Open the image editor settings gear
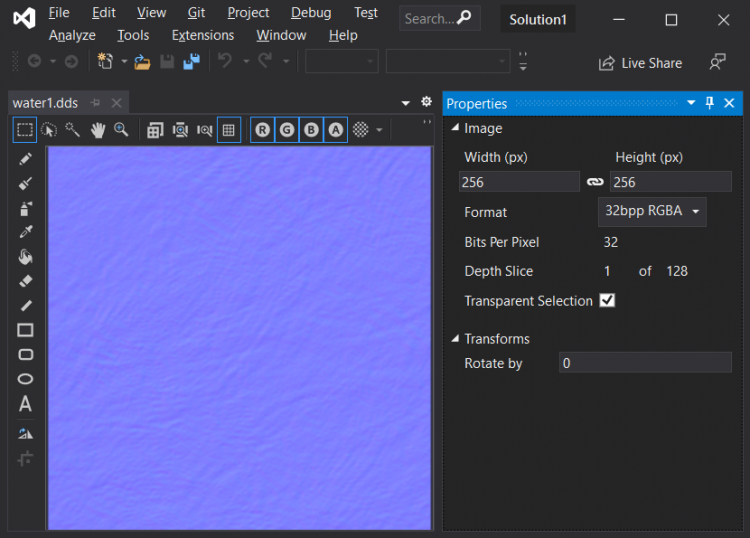This screenshot has width=750, height=538. click(426, 101)
